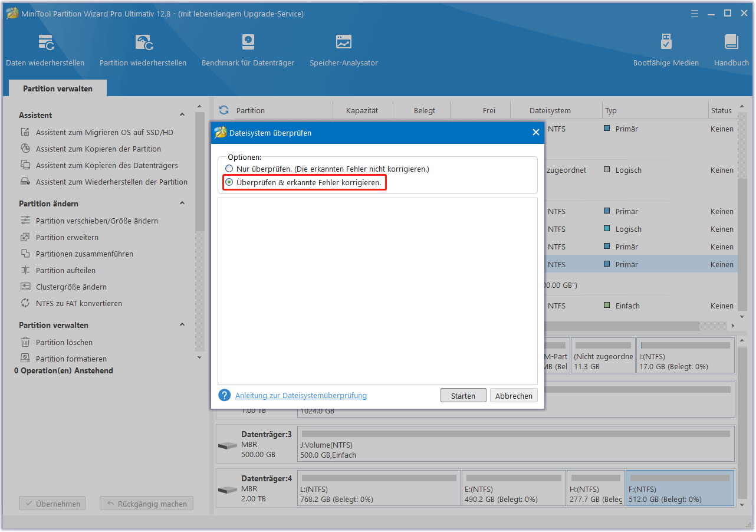
Task: Choose NTFS zu FAT konvertieren
Action: pyautogui.click(x=79, y=304)
